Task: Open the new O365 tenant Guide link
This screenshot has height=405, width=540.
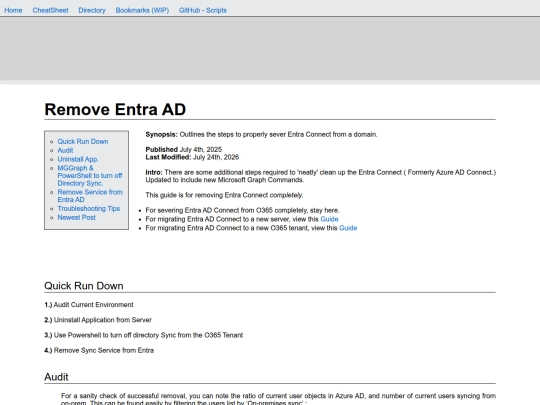Action: click(x=348, y=228)
